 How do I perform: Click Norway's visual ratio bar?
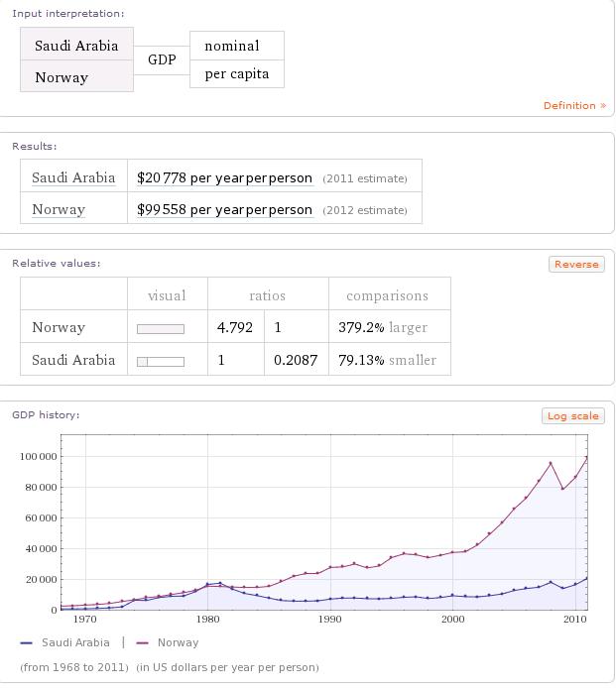(160, 328)
